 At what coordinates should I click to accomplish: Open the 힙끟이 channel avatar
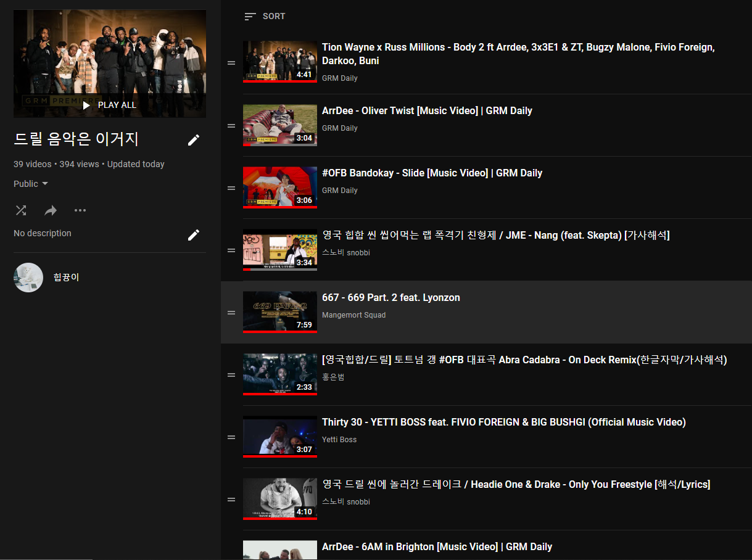click(28, 278)
